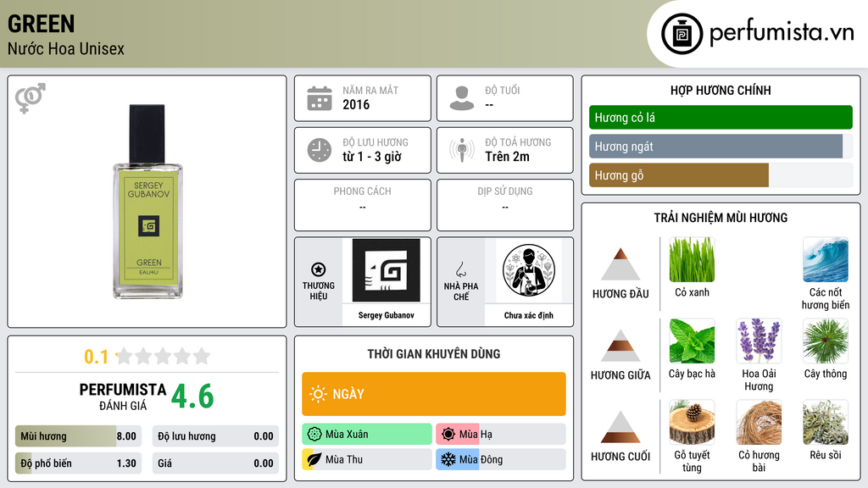Select the Mùa Đông season tag
This screenshot has height=488, width=868.
tap(500, 460)
